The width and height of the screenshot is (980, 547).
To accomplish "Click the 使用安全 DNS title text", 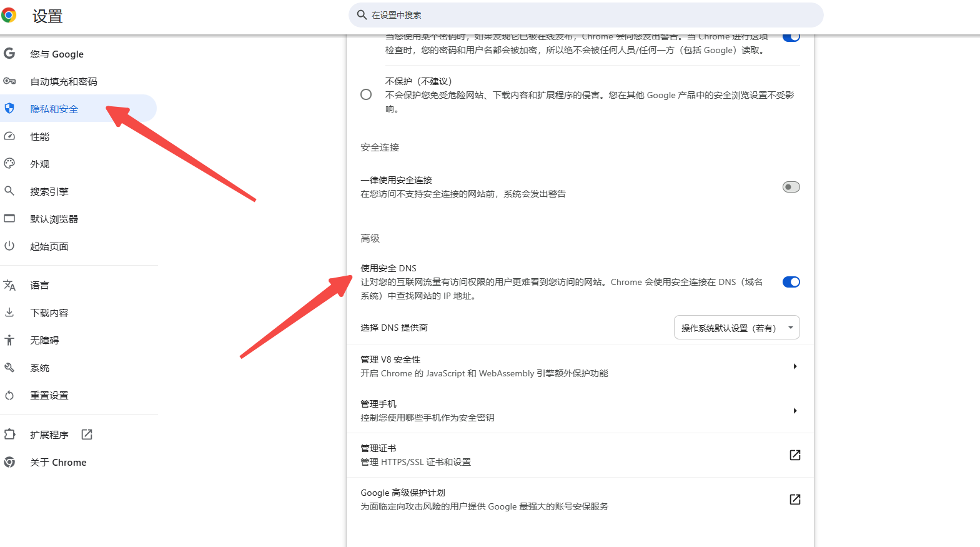I will click(x=388, y=268).
